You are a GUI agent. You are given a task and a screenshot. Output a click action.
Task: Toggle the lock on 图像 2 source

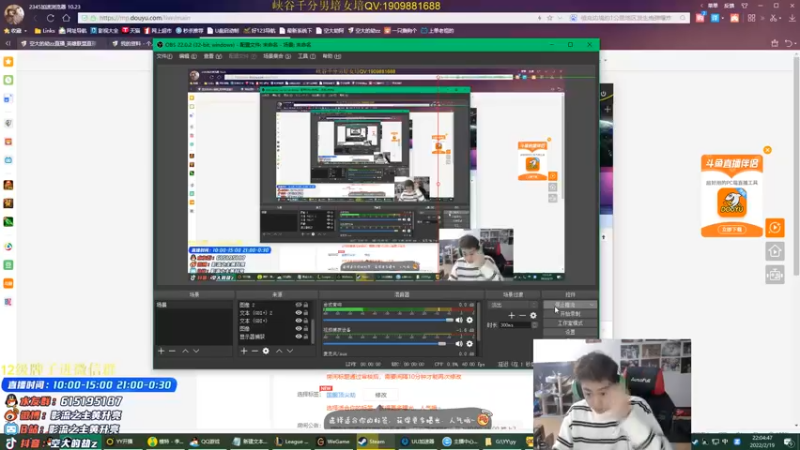(306, 305)
